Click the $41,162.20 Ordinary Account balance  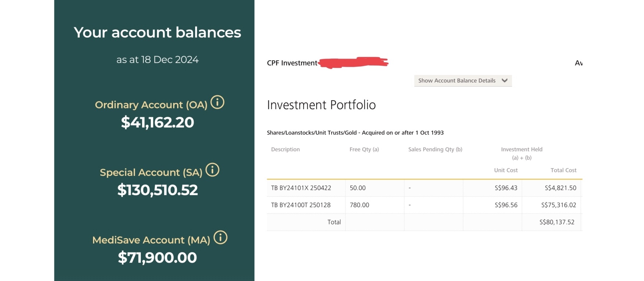tap(157, 122)
